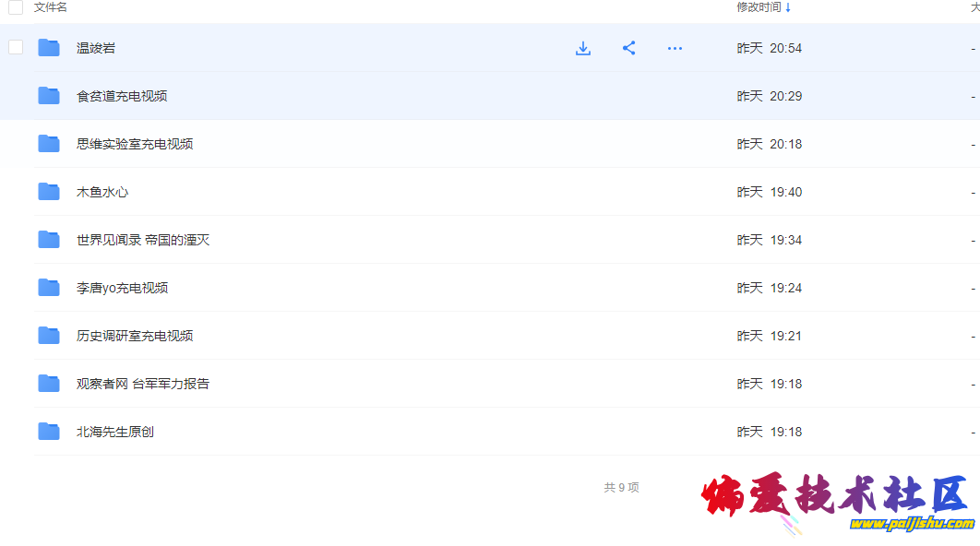Click the 李唐yo充电视频 folder icon
The image size is (980, 546).
coord(49,288)
